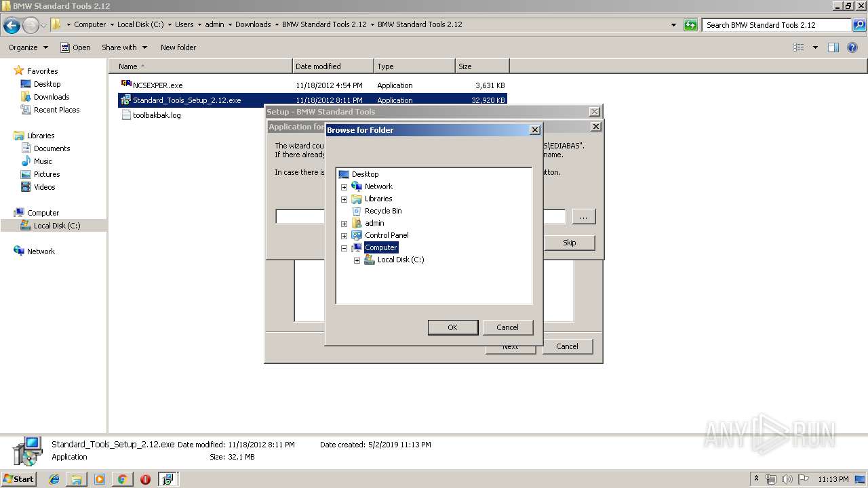
Task: Click the Explorer Forward navigation arrow
Action: [x=31, y=26]
